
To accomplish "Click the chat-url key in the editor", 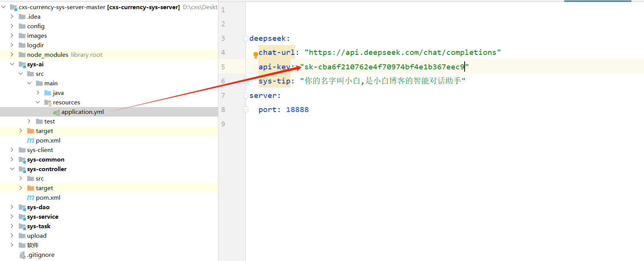I will tap(277, 53).
